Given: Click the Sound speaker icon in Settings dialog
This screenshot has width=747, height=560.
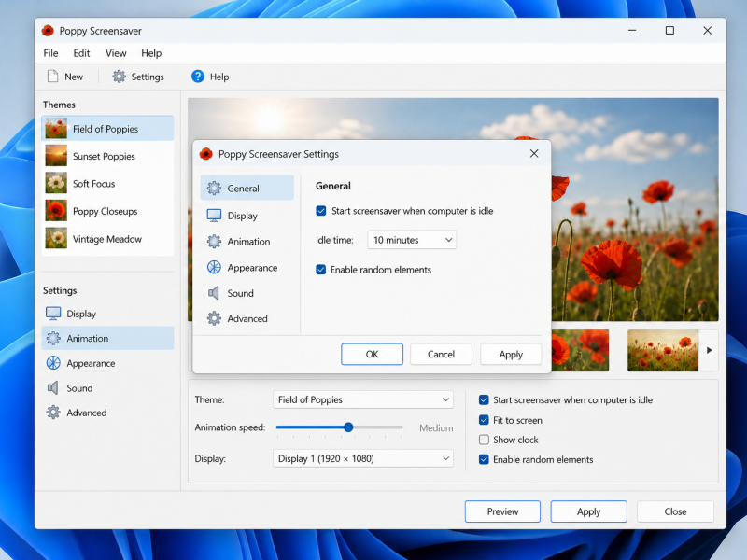Looking at the screenshot, I should coord(214,293).
